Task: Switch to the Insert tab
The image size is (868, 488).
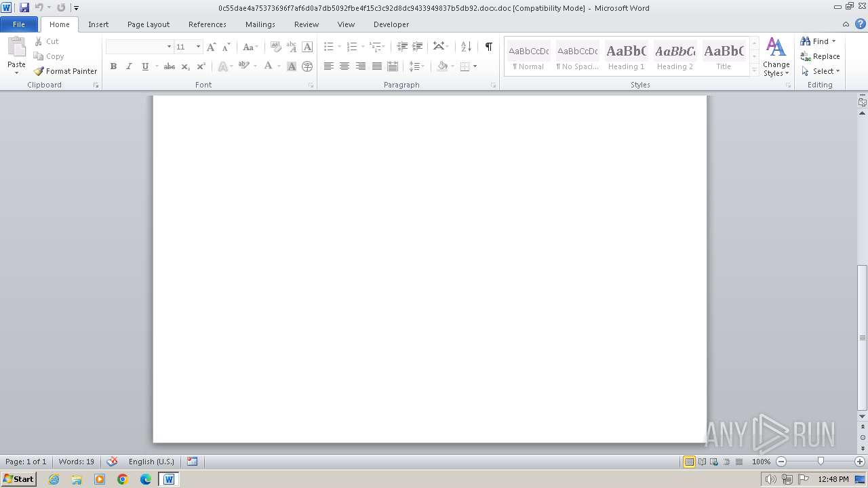Action: (98, 24)
